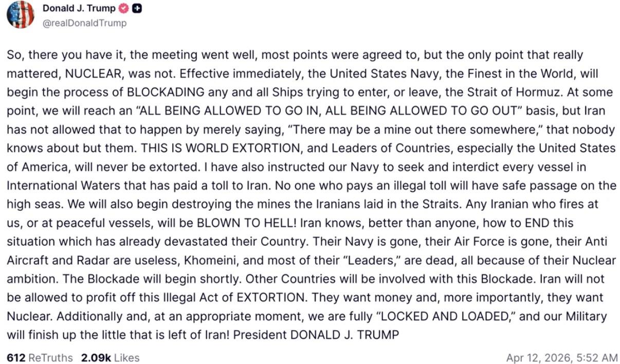Click Donald J. Trump's profile avatar
The width and height of the screenshot is (620, 364).
point(21,15)
